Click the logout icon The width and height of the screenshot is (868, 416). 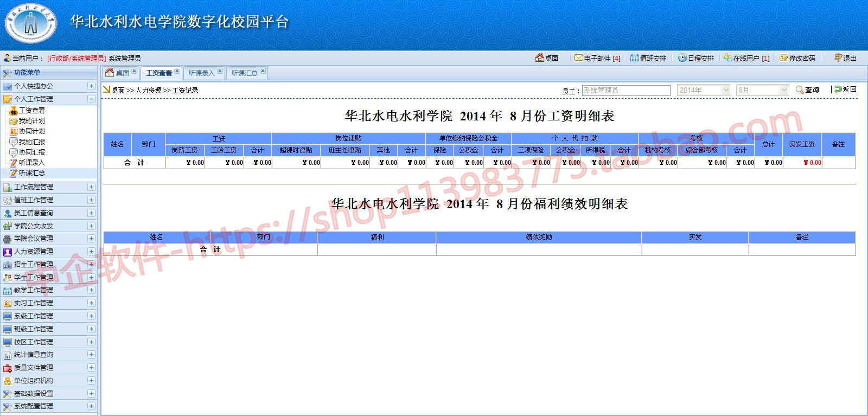tap(838, 57)
